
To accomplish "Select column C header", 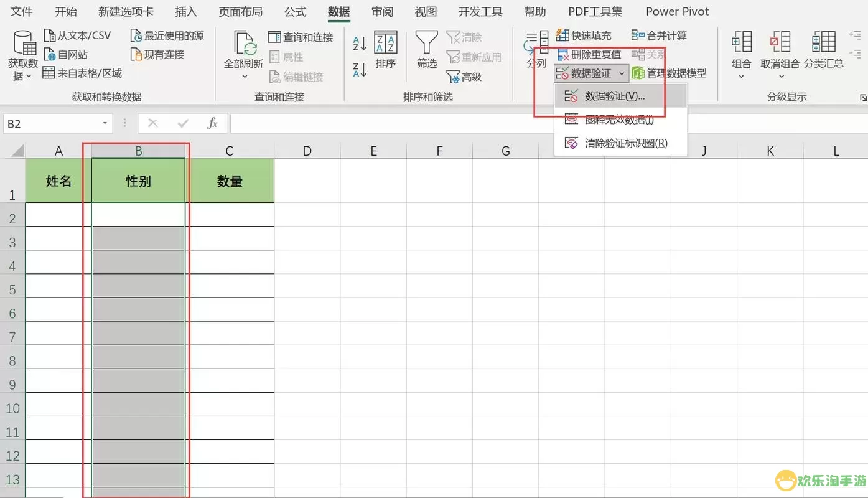I will tap(230, 151).
